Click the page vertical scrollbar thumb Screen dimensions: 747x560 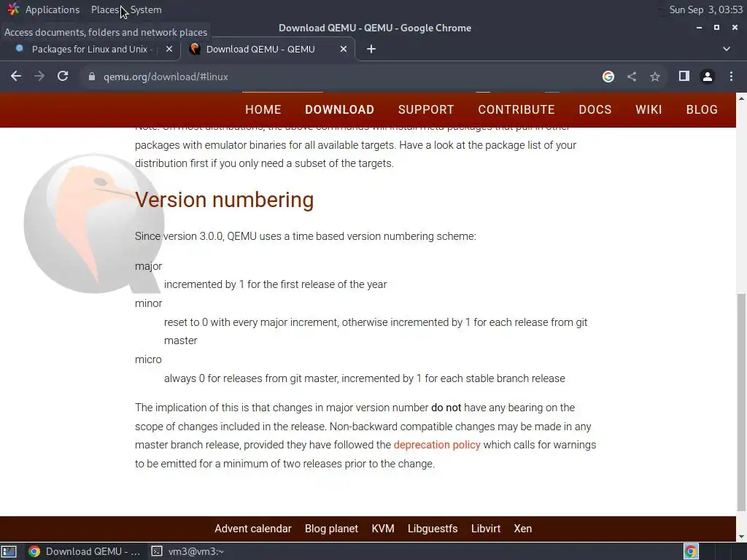[x=741, y=401]
